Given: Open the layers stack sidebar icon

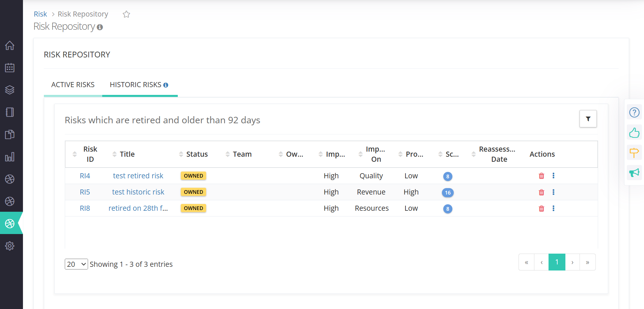Looking at the screenshot, I should 10,90.
